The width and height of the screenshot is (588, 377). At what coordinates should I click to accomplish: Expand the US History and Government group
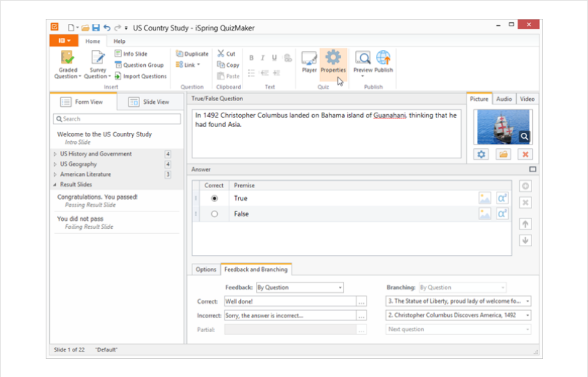point(55,154)
